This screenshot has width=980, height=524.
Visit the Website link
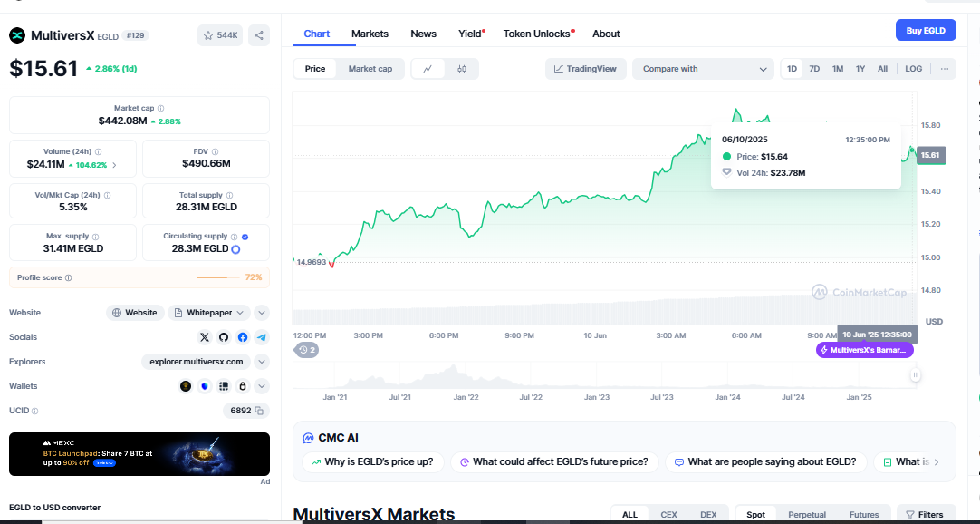pyautogui.click(x=135, y=313)
